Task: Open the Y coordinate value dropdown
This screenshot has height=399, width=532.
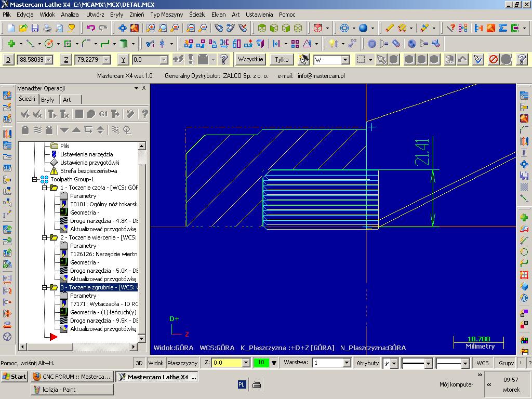Action: click(x=164, y=60)
